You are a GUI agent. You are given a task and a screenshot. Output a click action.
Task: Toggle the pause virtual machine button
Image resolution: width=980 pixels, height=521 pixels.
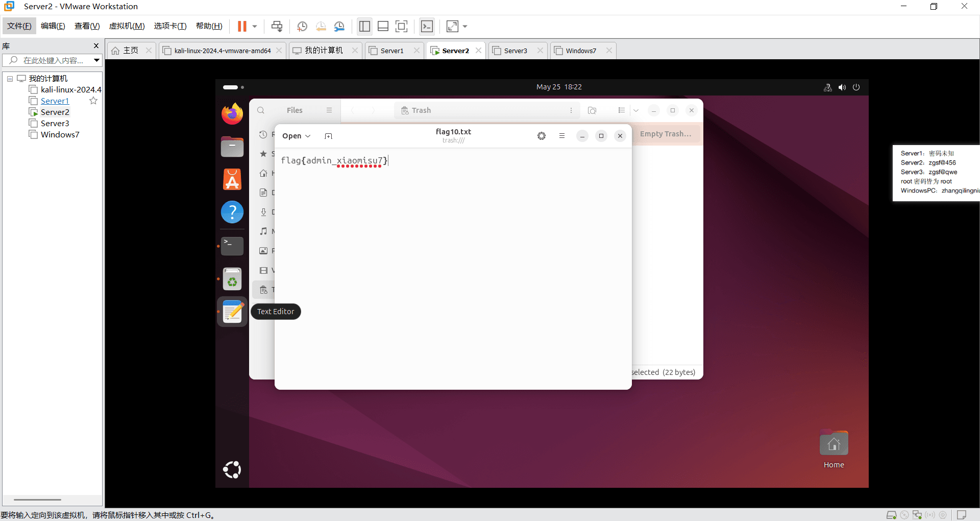(x=242, y=27)
